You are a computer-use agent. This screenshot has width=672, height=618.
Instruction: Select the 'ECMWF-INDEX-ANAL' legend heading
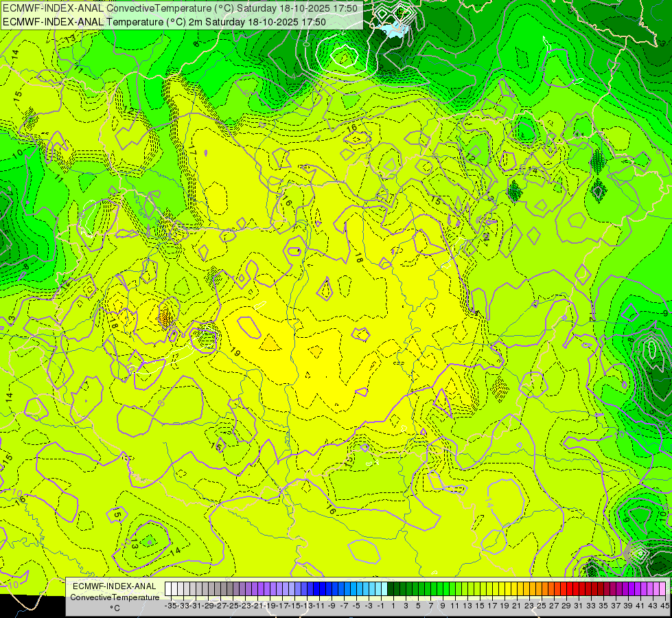coord(115,586)
